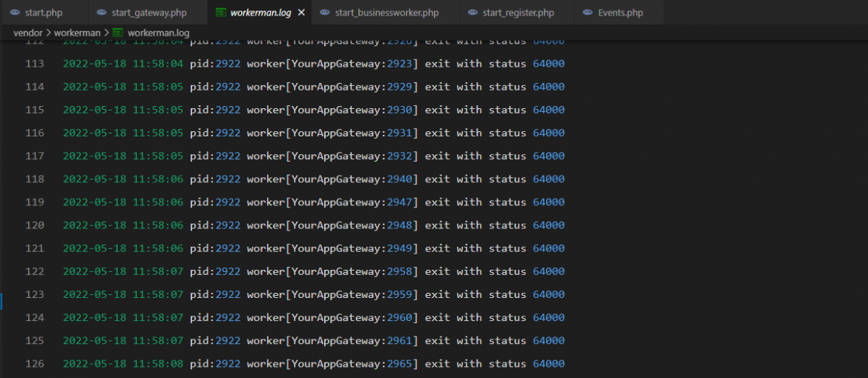
Task: Click line number 116 in the gutter
Action: coord(35,133)
